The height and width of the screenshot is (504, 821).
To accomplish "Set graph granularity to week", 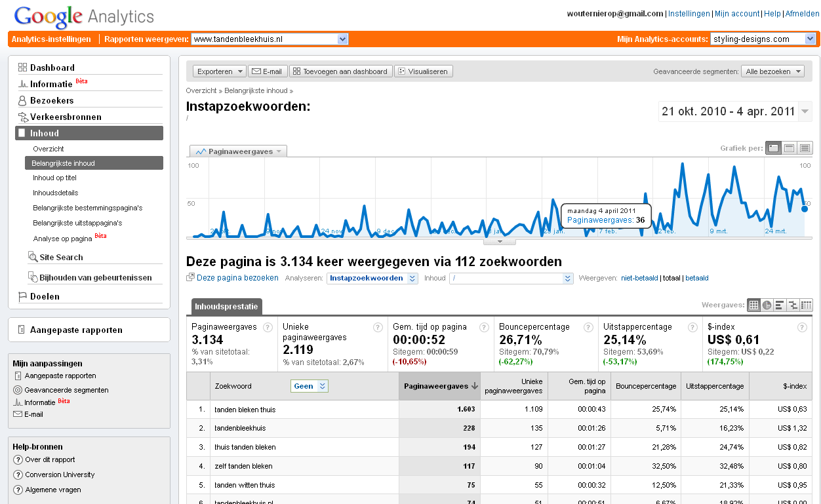I will click(790, 148).
